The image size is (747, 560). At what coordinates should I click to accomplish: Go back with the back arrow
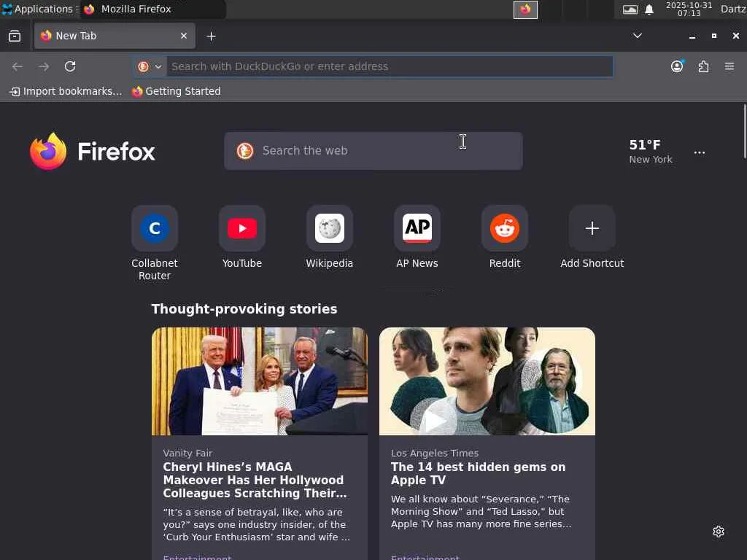tap(18, 66)
